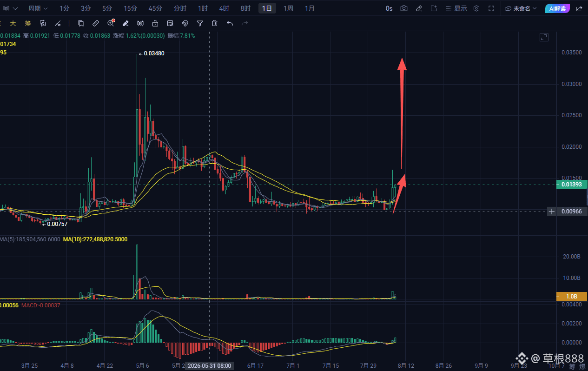Expand the 未命名 layout dropdown
The height and width of the screenshot is (371, 588).
(x=521, y=8)
